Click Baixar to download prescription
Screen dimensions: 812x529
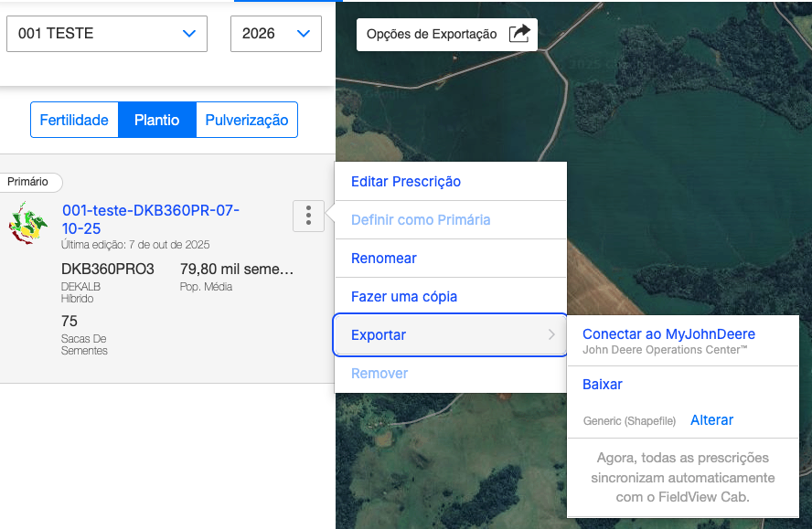(x=603, y=385)
